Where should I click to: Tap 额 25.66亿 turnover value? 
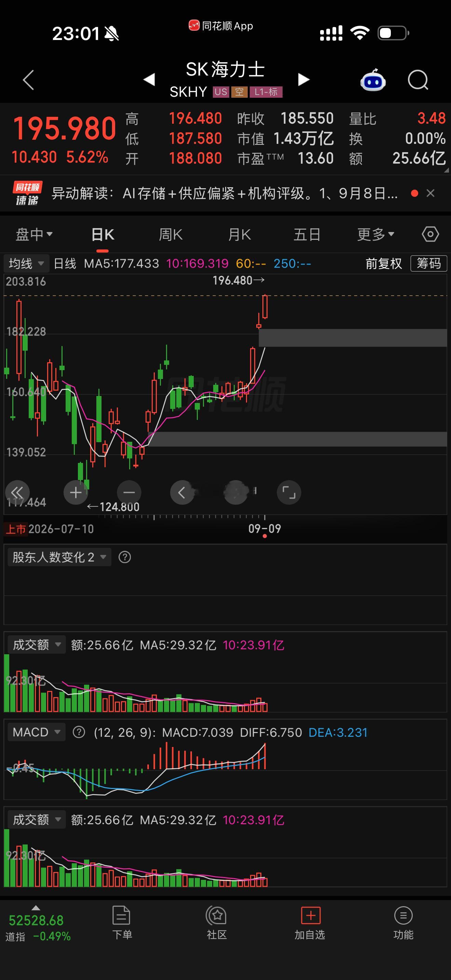click(419, 158)
